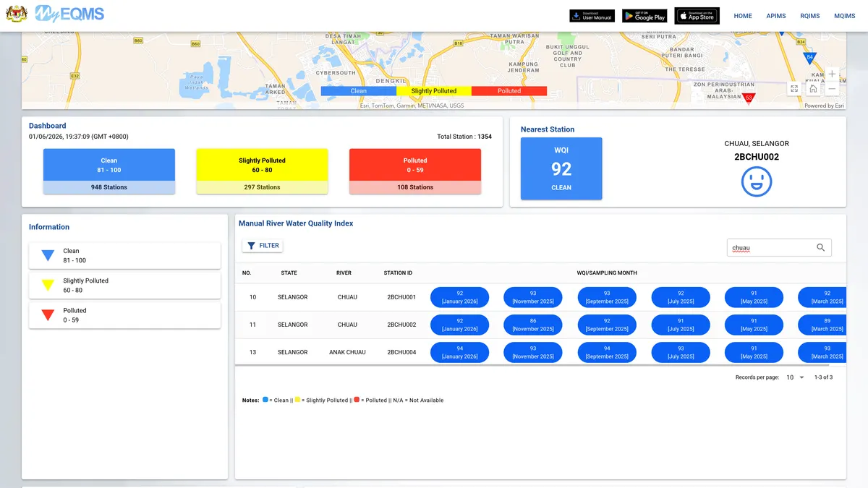Click the STATE column header
Viewport: 868px width, 488px height.
pyautogui.click(x=289, y=273)
